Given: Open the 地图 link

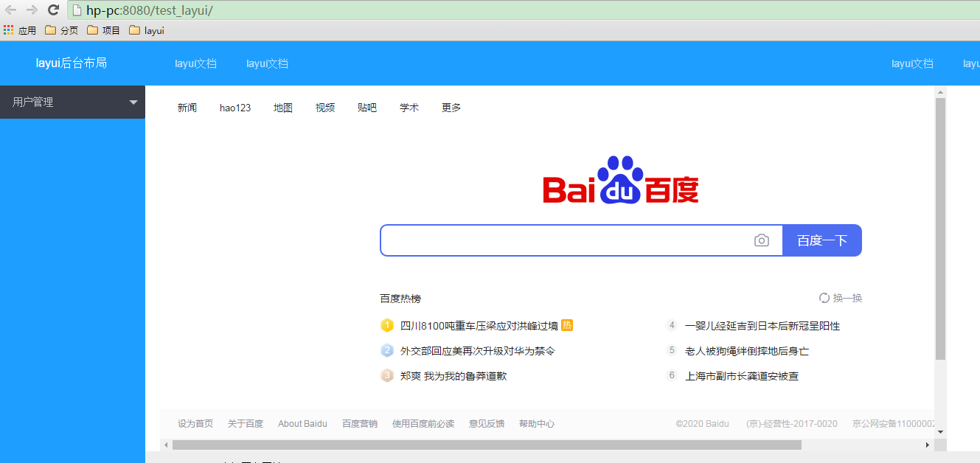Looking at the screenshot, I should (x=283, y=108).
